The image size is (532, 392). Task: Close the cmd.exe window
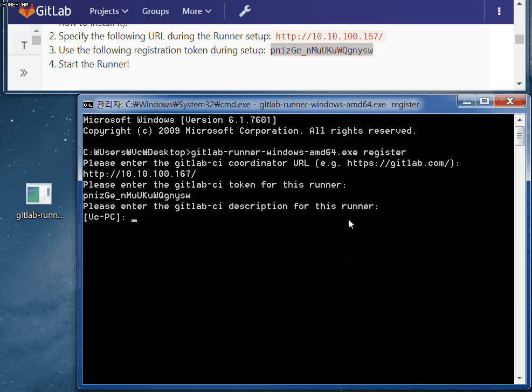(x=509, y=101)
